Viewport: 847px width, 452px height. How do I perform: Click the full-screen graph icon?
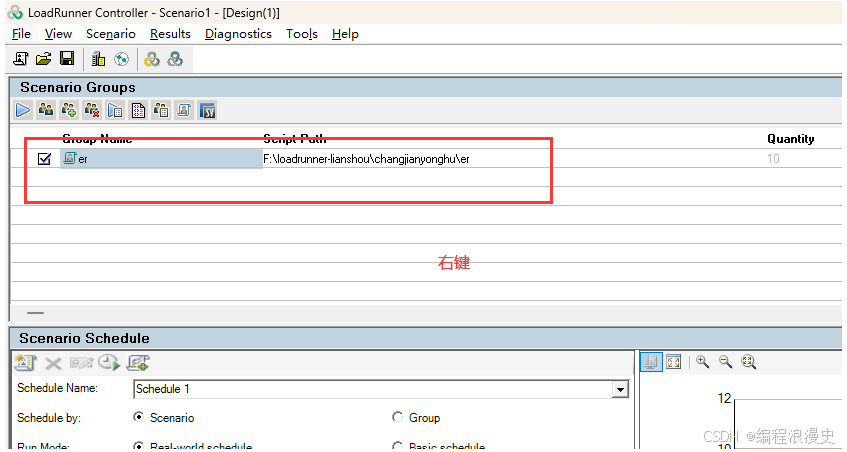point(674,362)
